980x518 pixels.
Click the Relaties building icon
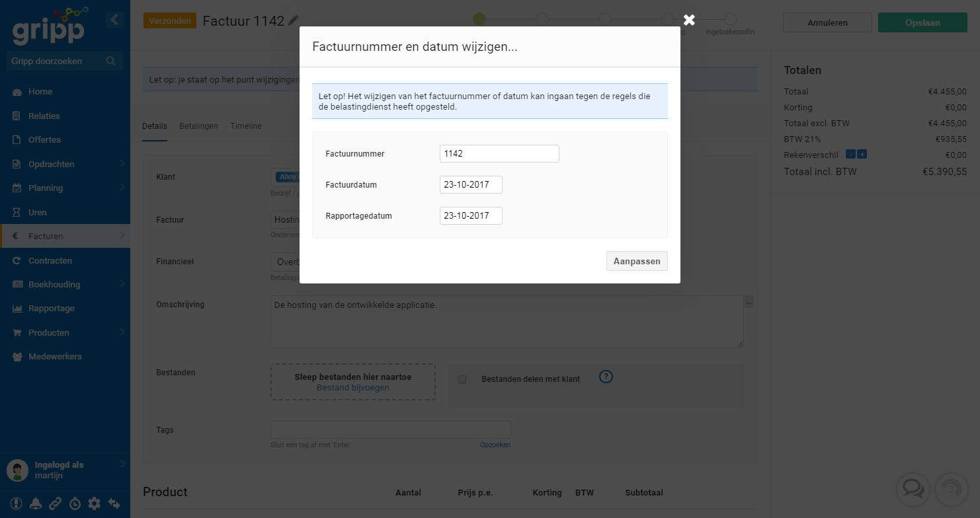(x=17, y=116)
